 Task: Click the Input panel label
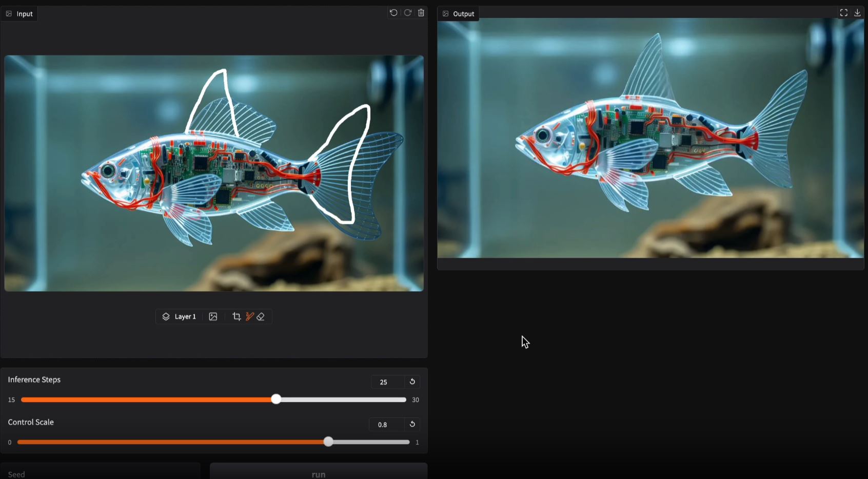pyautogui.click(x=19, y=14)
